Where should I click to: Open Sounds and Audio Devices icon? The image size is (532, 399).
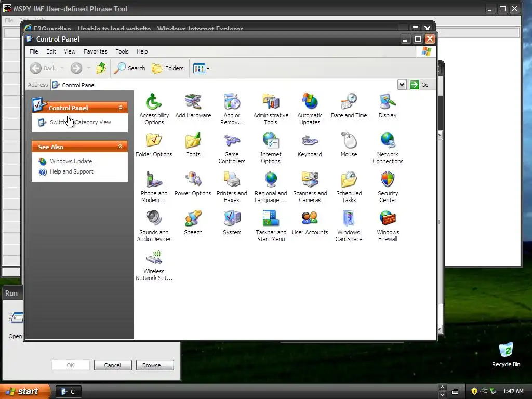click(x=154, y=226)
